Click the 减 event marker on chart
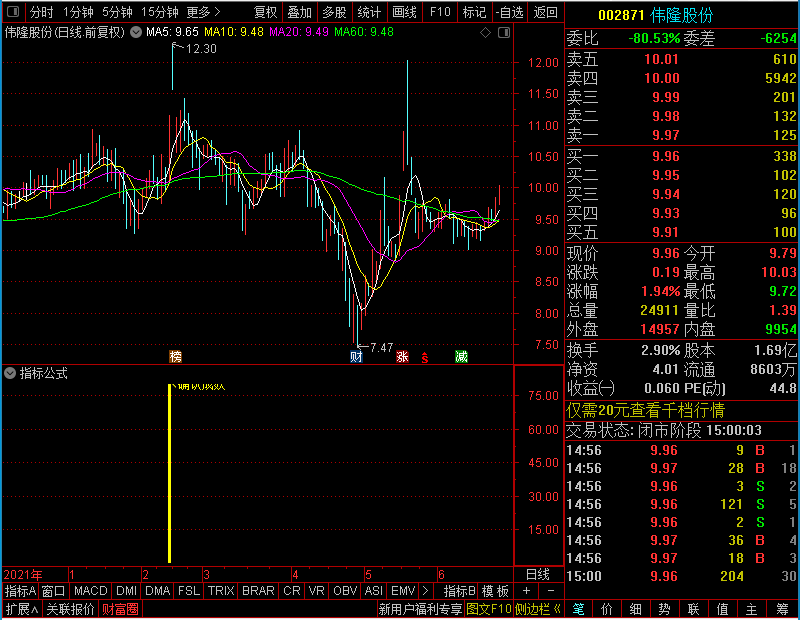800x620 pixels. [461, 356]
